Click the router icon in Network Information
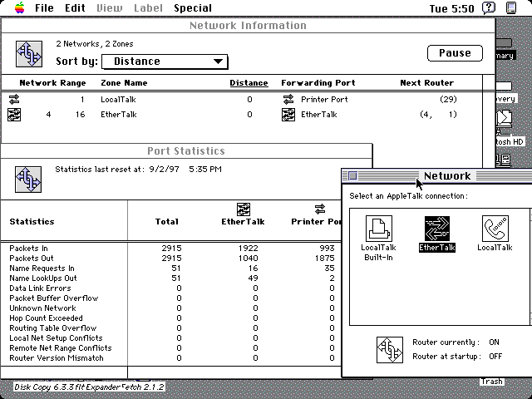Screen dimensions: 532x399 click(29, 54)
